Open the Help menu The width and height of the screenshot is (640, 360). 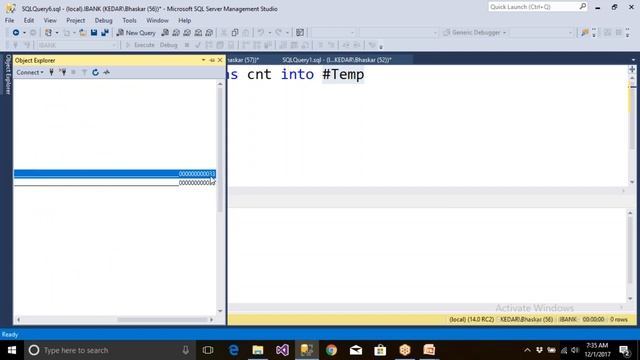coord(184,20)
